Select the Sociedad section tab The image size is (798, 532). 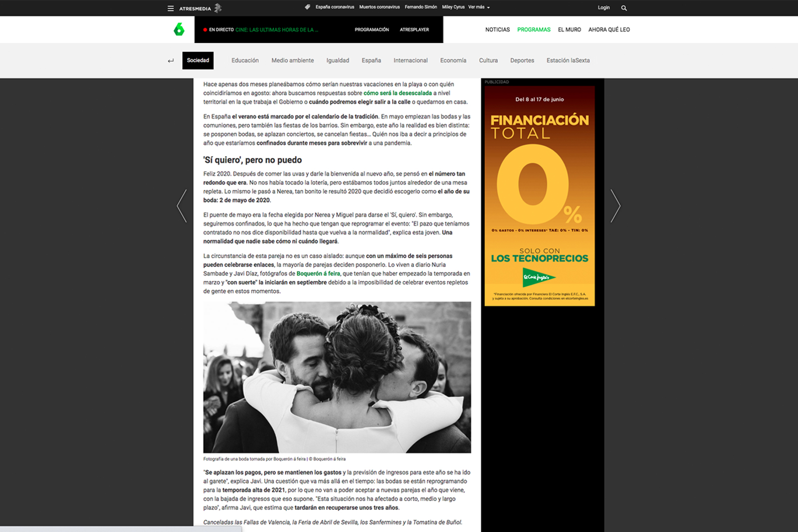coord(198,60)
